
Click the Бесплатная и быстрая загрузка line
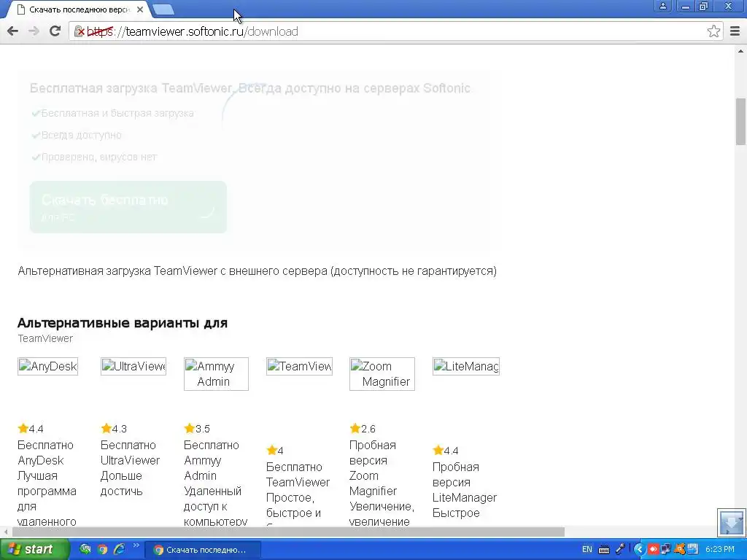coord(117,113)
